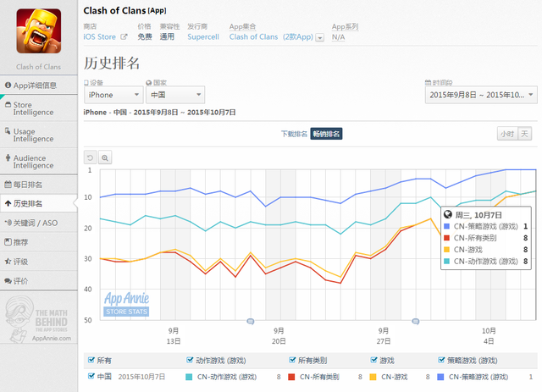Click the Usage Intelligence icon
This screenshot has width=542, height=392.
tap(8, 131)
